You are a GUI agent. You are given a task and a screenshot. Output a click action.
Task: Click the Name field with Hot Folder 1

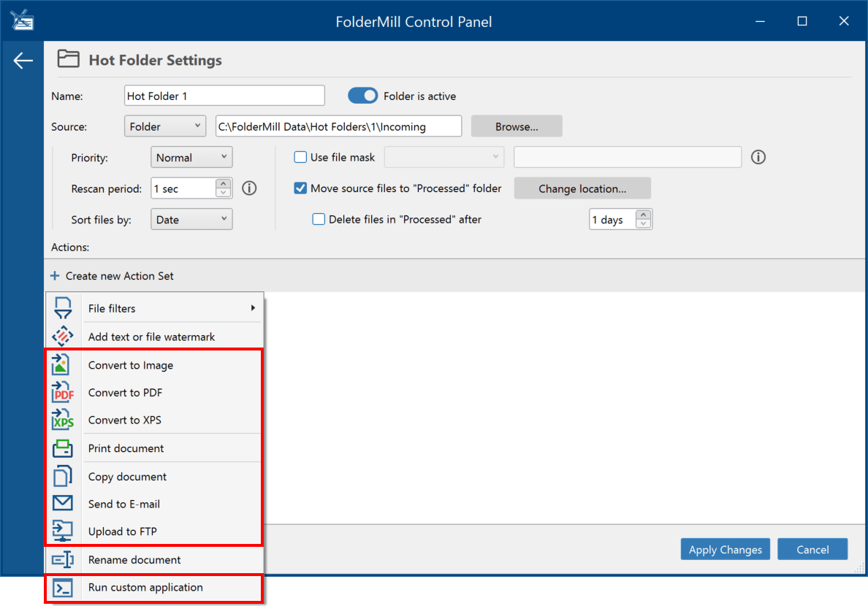(x=224, y=95)
